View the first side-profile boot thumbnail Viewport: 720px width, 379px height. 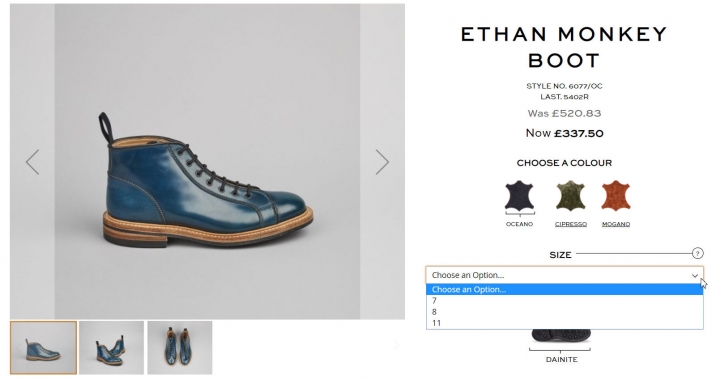click(44, 347)
